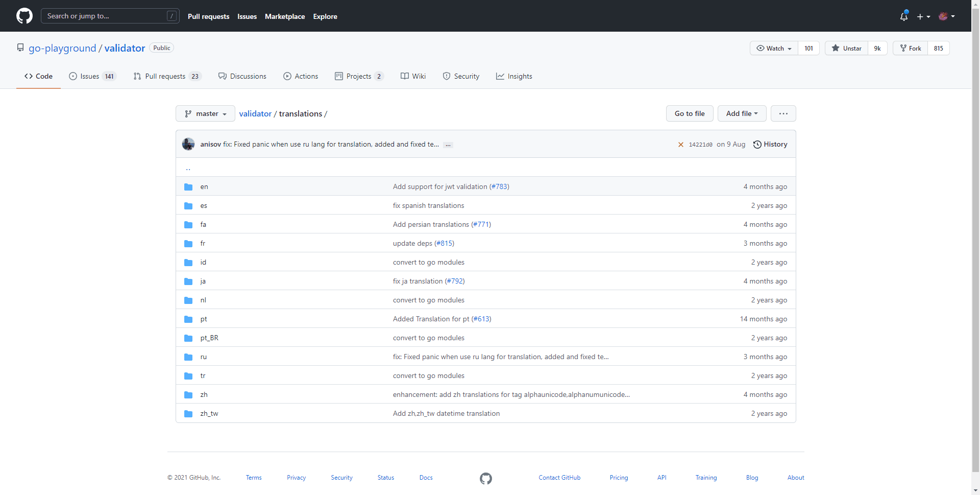Expand the plus create-new menu
This screenshot has width=980, height=495.
(x=923, y=16)
